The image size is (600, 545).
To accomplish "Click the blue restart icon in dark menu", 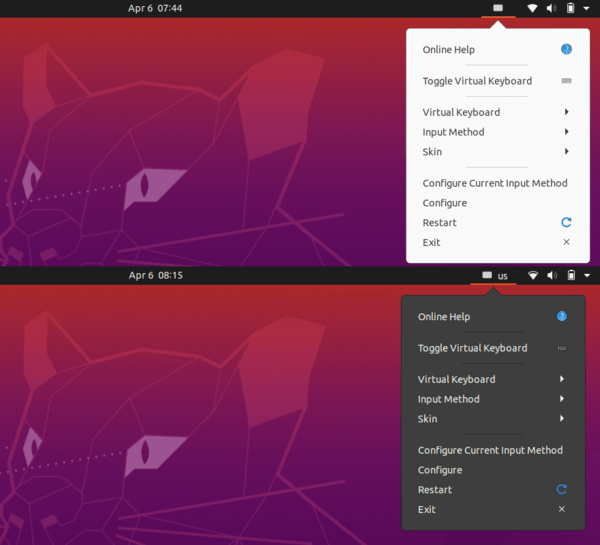I will point(562,490).
